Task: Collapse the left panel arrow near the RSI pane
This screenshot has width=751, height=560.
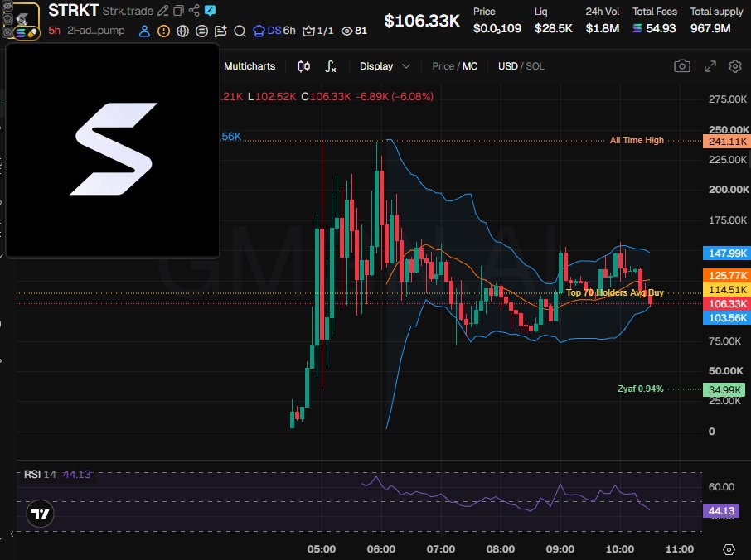Action: (12, 533)
